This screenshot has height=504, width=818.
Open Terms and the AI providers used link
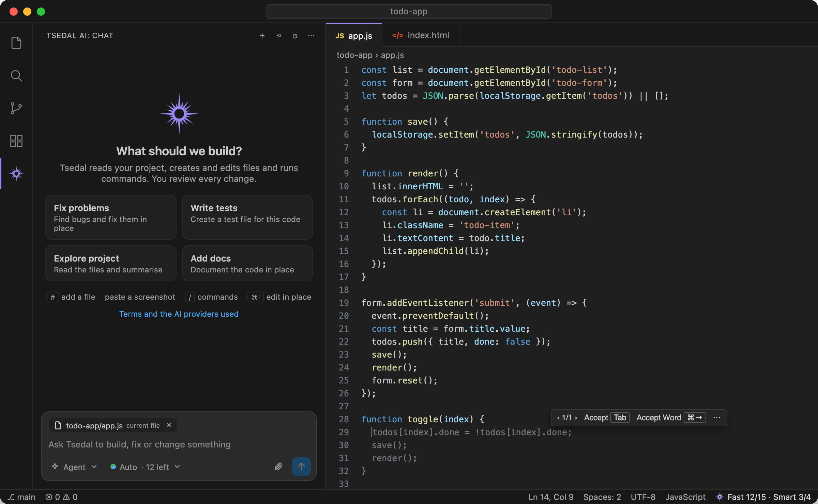[x=179, y=314]
